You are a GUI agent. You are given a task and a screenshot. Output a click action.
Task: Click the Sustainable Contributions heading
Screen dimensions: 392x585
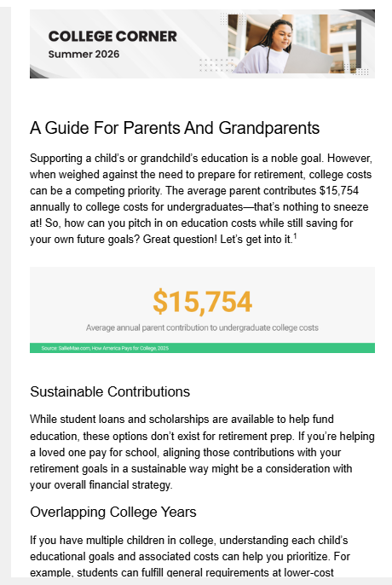[110, 391]
